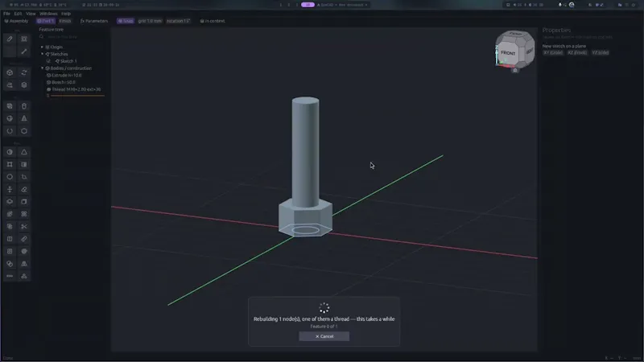Select the diagonal line tool
644x362 pixels.
click(x=24, y=51)
